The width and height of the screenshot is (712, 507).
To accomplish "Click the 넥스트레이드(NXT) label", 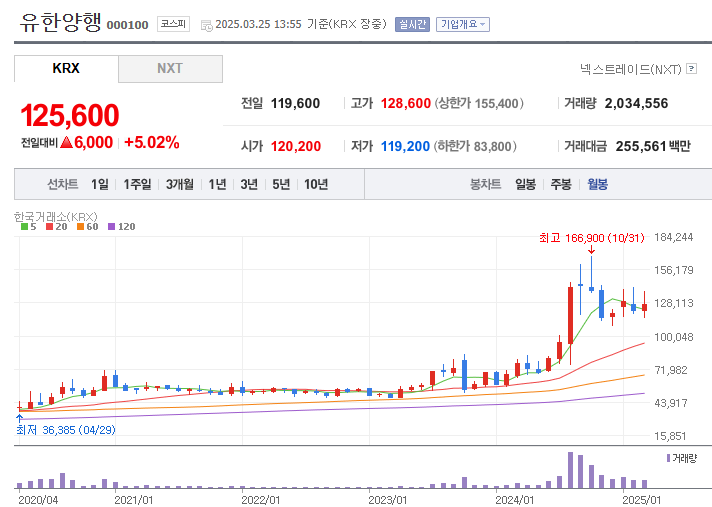I will (631, 69).
